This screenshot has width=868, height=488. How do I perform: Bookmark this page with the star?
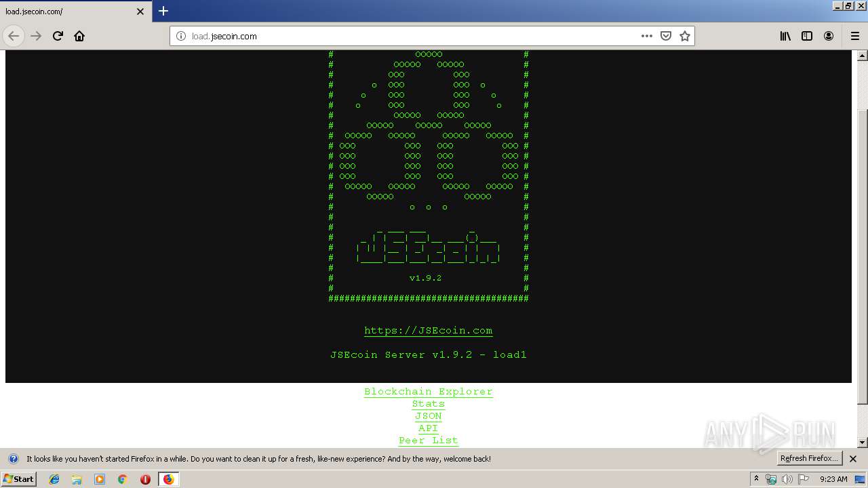point(685,36)
